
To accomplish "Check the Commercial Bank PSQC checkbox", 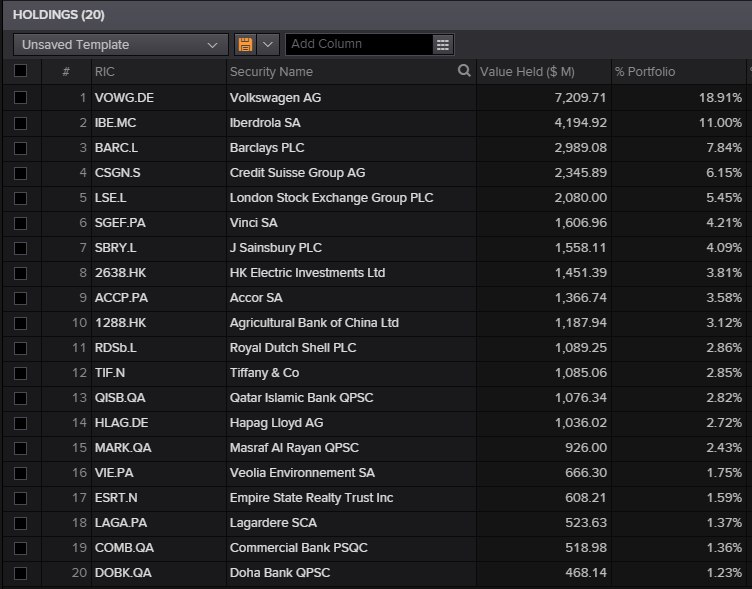I will point(20,548).
